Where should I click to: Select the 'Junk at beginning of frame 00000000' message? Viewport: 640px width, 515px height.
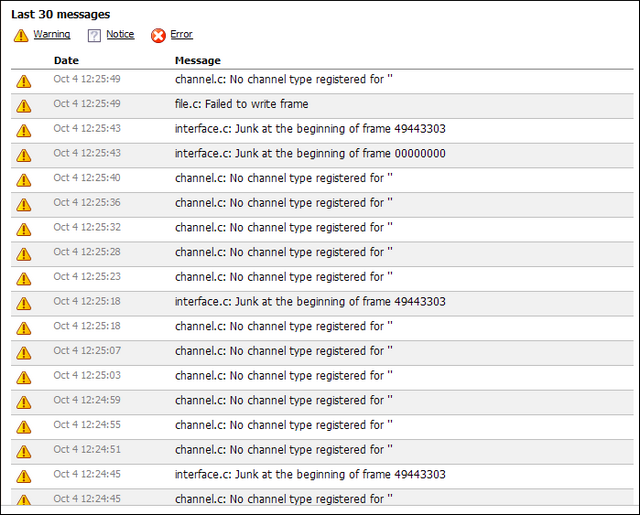click(310, 153)
